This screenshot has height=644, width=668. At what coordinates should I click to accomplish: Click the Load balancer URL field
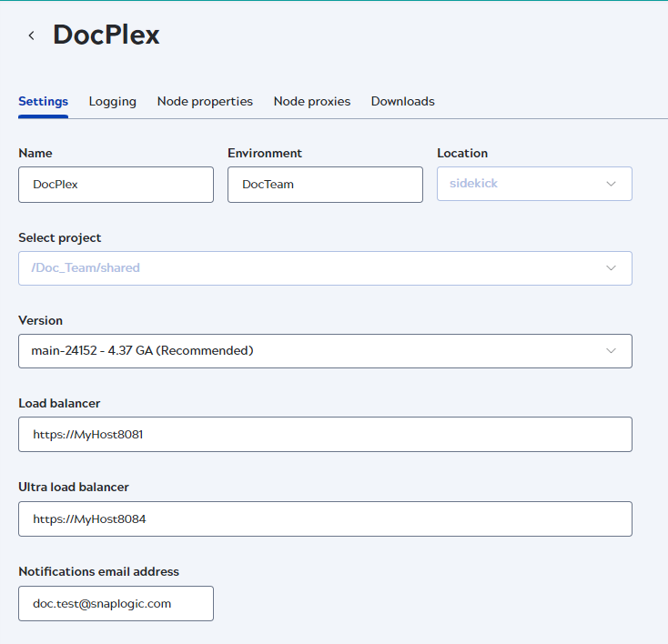[325, 435]
